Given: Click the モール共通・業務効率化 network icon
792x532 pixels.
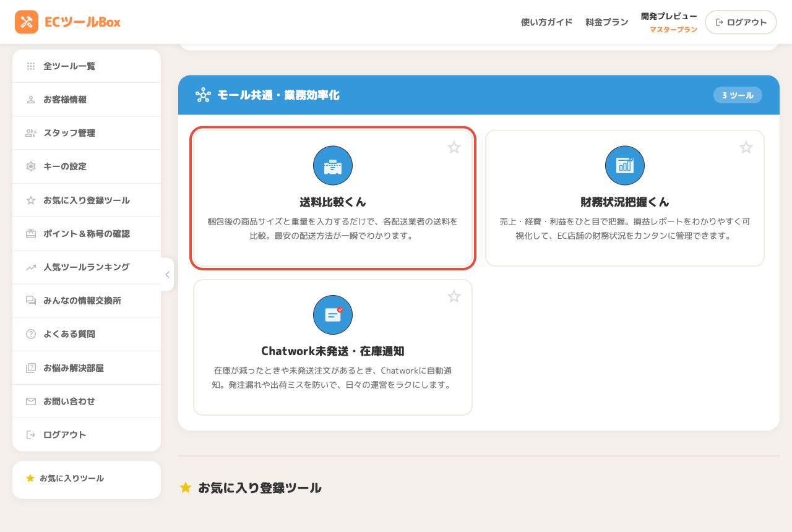Looking at the screenshot, I should pyautogui.click(x=203, y=95).
